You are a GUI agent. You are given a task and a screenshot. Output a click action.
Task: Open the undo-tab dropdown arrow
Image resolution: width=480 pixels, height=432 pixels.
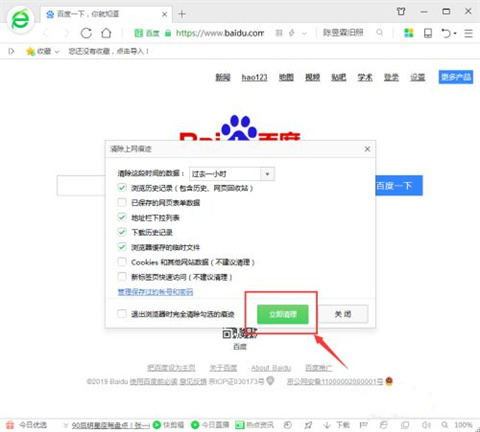point(455,33)
